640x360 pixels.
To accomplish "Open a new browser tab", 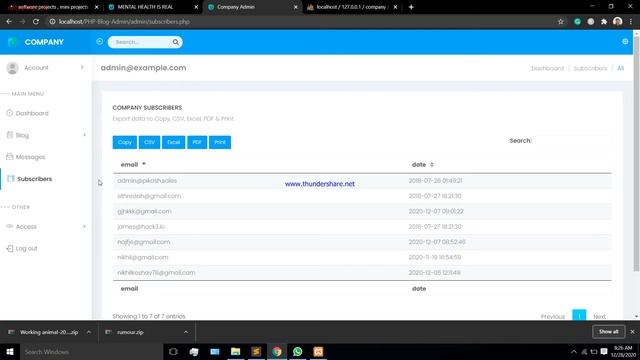I will [x=411, y=7].
